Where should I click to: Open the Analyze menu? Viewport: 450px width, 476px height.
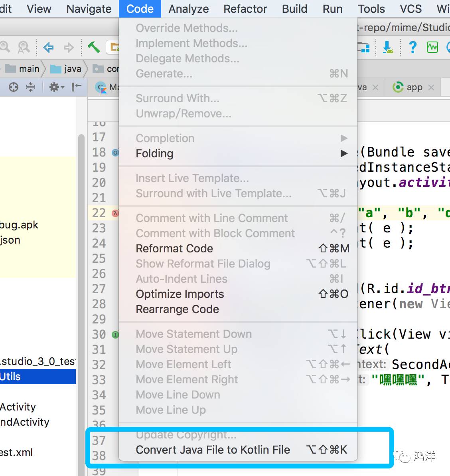189,9
